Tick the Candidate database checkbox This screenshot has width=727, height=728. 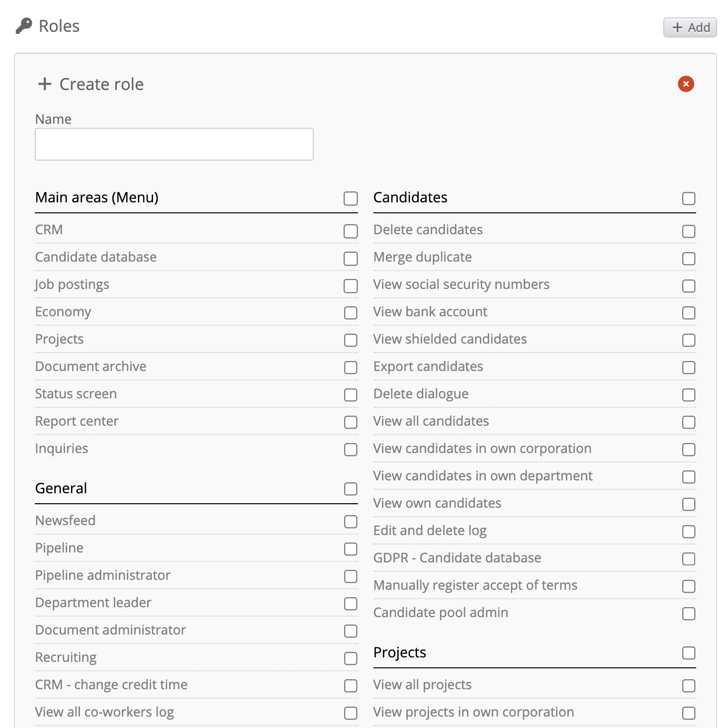351,259
